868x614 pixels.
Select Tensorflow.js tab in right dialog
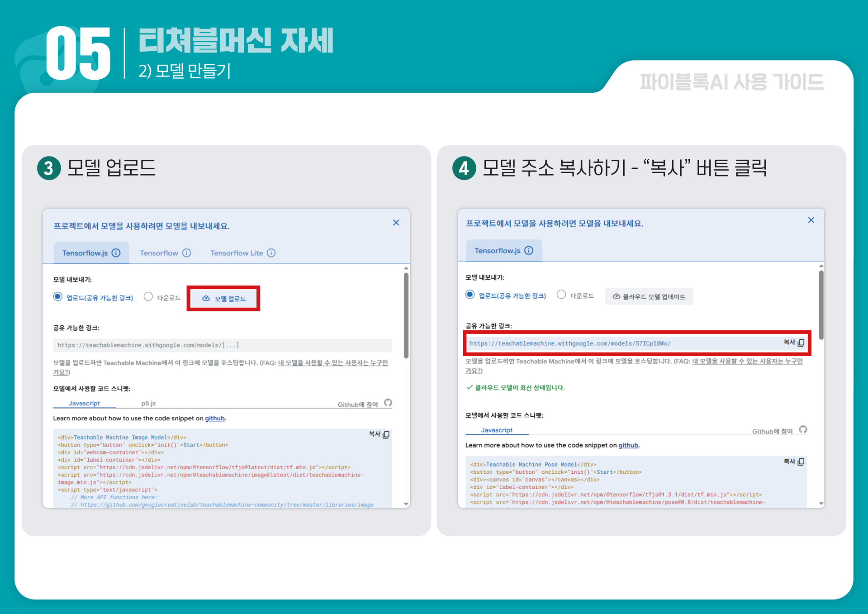click(504, 251)
